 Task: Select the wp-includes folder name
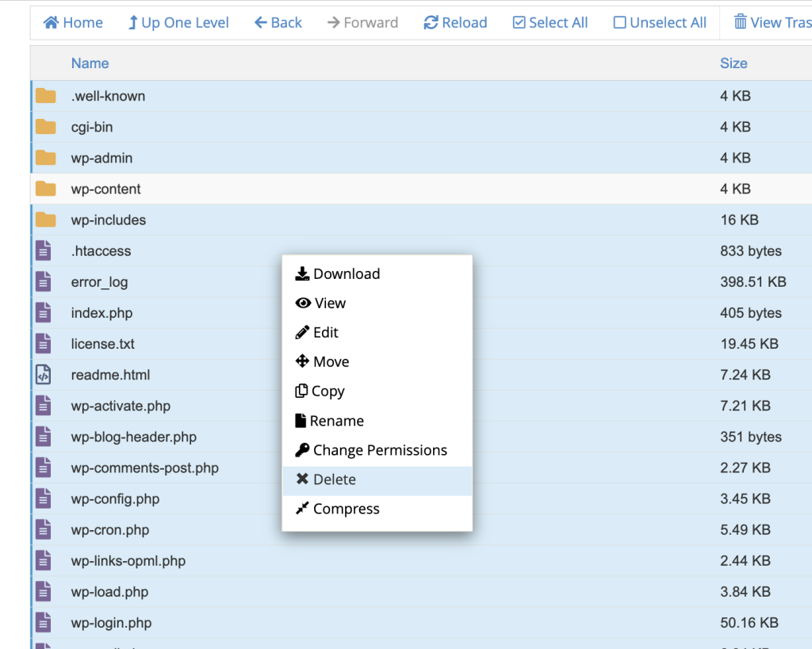coord(108,220)
